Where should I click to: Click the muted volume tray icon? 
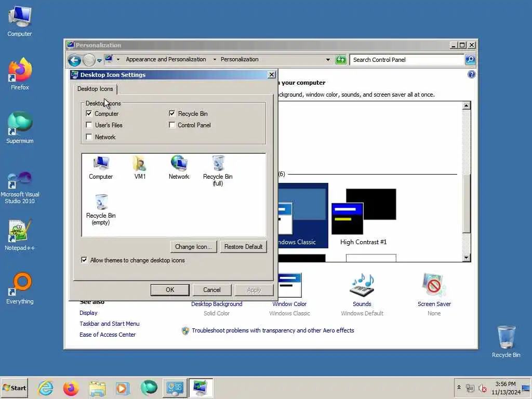(482, 388)
